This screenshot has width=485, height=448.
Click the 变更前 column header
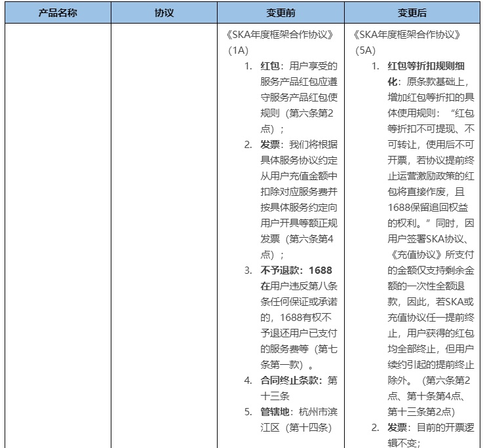click(281, 12)
